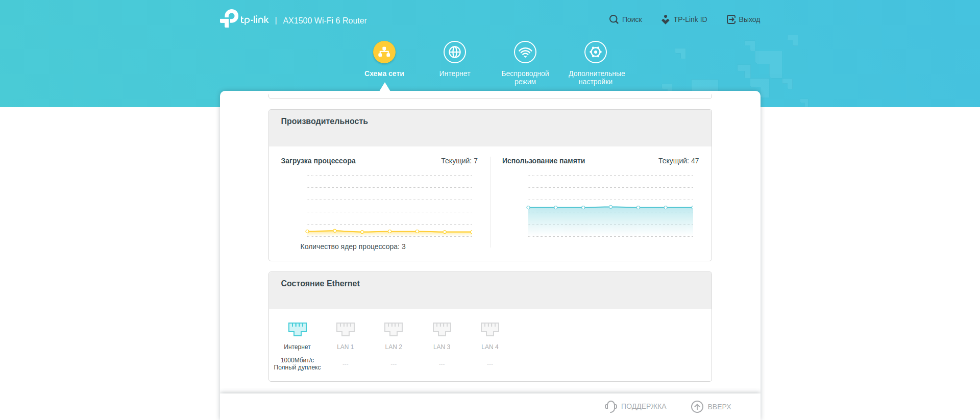
Task: Switch to the Схема сети tab label
Action: pos(384,73)
